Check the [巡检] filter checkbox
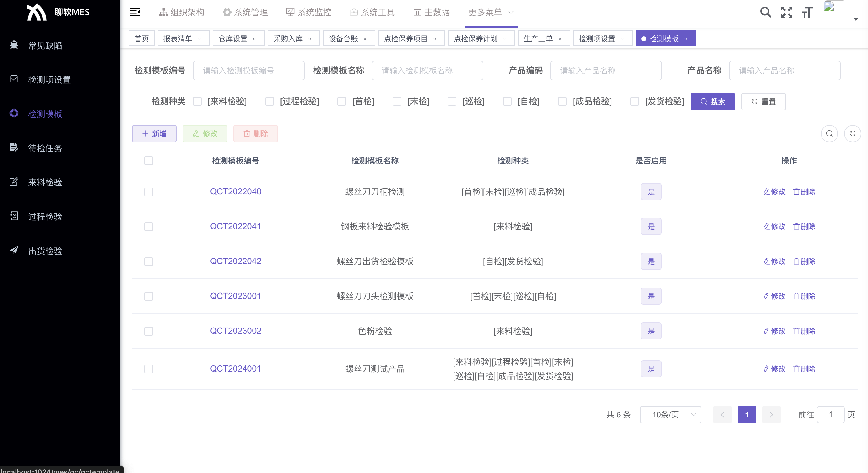Viewport: 868px width, 473px height. pyautogui.click(x=452, y=101)
